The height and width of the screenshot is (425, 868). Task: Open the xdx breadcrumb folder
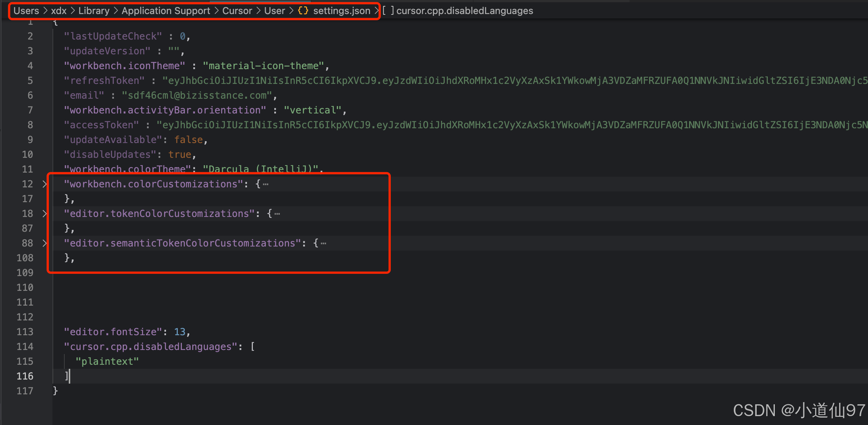click(x=58, y=11)
